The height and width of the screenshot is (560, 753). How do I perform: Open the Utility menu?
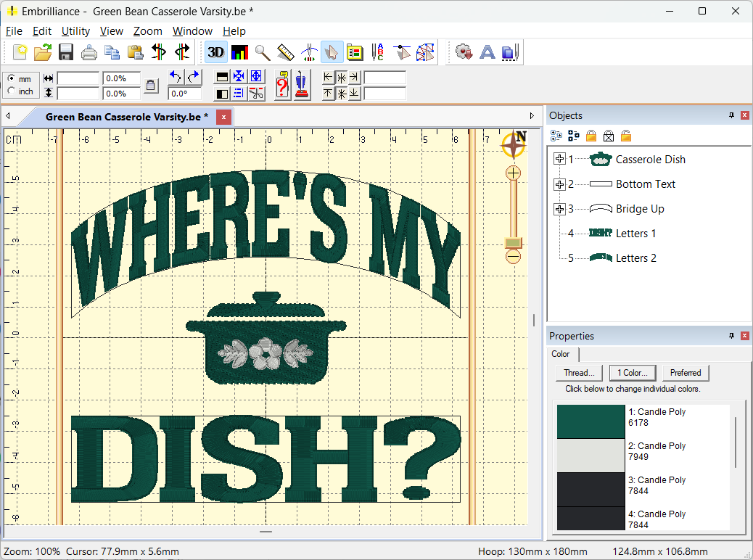75,31
